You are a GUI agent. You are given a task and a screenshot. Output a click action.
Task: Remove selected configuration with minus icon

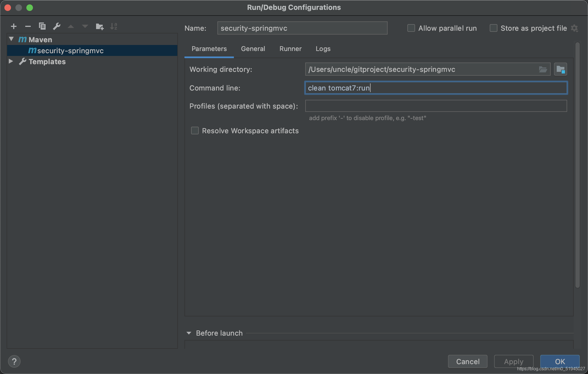pos(28,26)
